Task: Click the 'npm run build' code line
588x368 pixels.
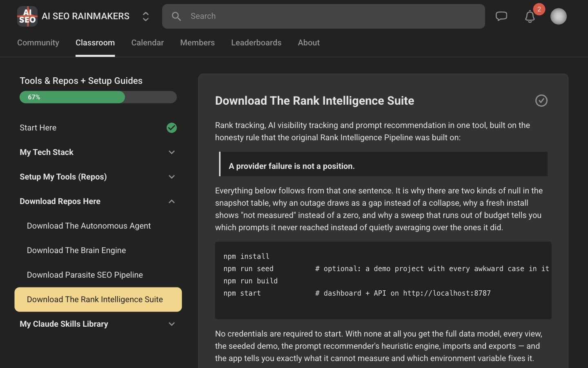Action: click(250, 281)
